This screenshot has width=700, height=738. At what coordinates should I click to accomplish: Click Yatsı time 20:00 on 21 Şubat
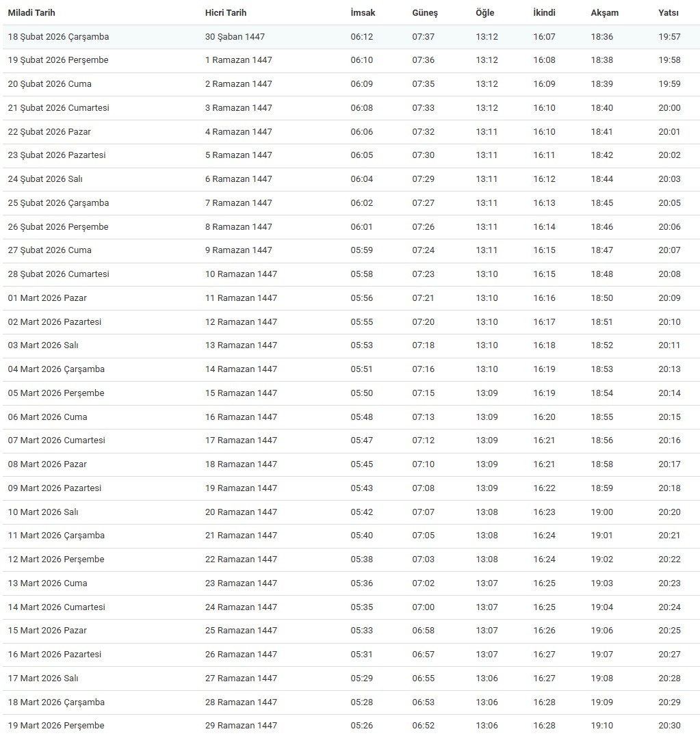[669, 108]
